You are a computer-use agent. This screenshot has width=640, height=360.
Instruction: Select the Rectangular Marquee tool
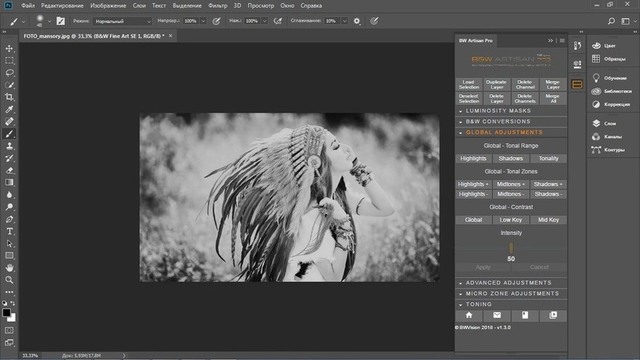pyautogui.click(x=9, y=61)
